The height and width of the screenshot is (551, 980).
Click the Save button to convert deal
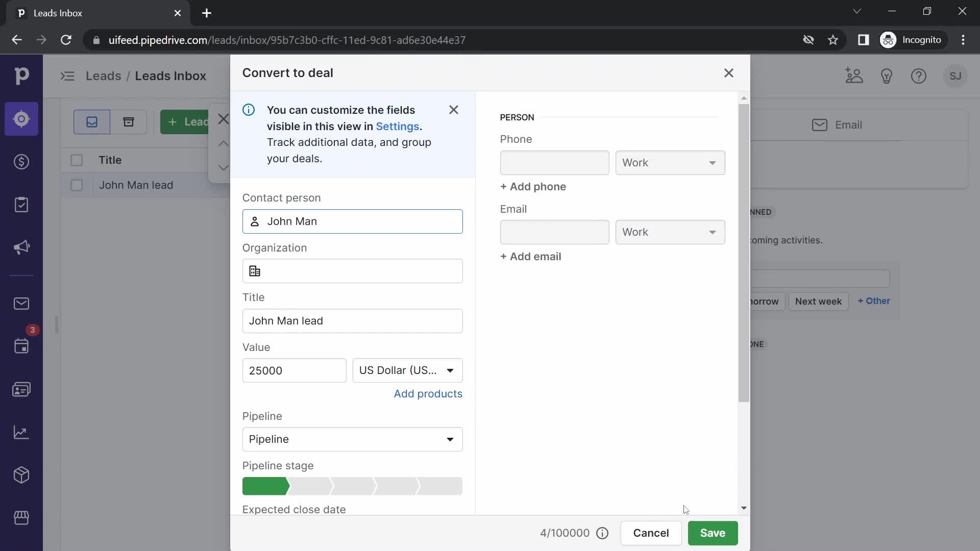[x=712, y=533]
